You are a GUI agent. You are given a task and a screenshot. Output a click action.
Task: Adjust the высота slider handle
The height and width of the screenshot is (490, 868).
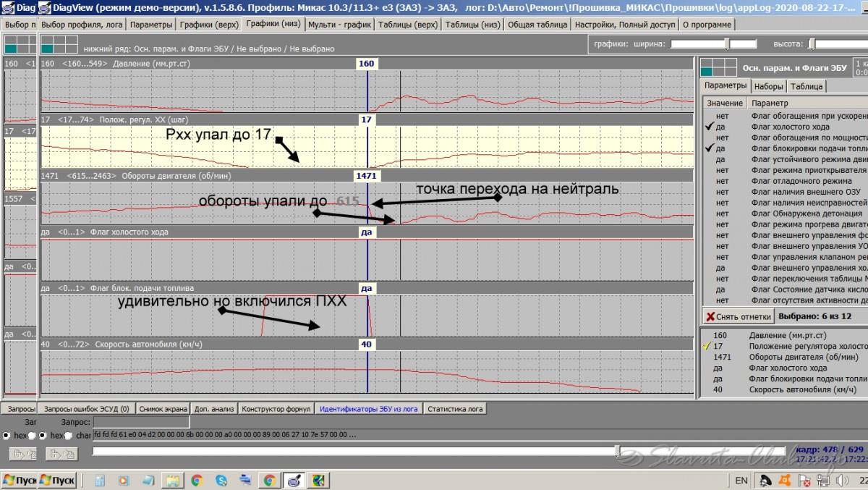pyautogui.click(x=812, y=44)
